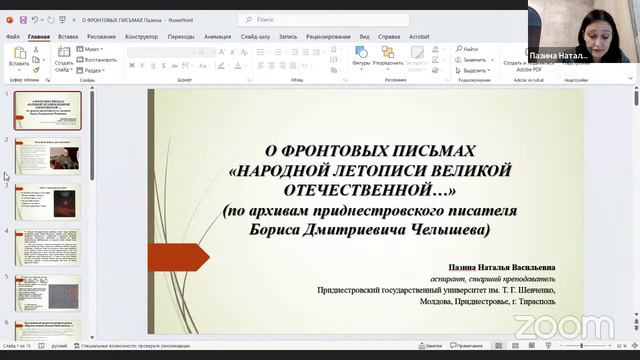This screenshot has height=360, width=640.
Task: Switch to the Слайд-шоу tab
Action: [255, 37]
